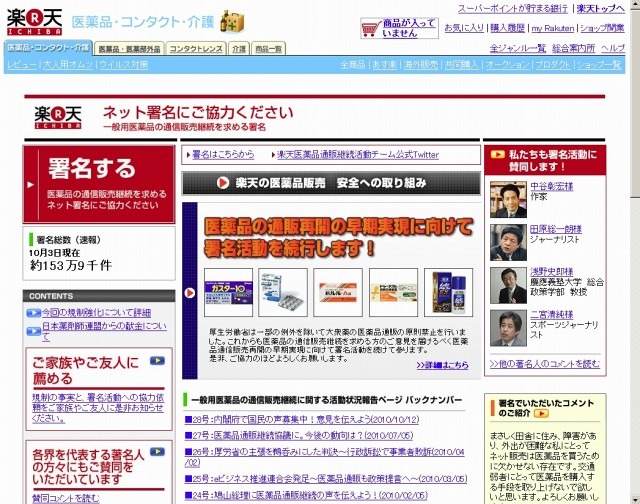Screen dimensions: 640x504
Task: Open 海外販売 in the blue nav bar
Action: [x=420, y=65]
